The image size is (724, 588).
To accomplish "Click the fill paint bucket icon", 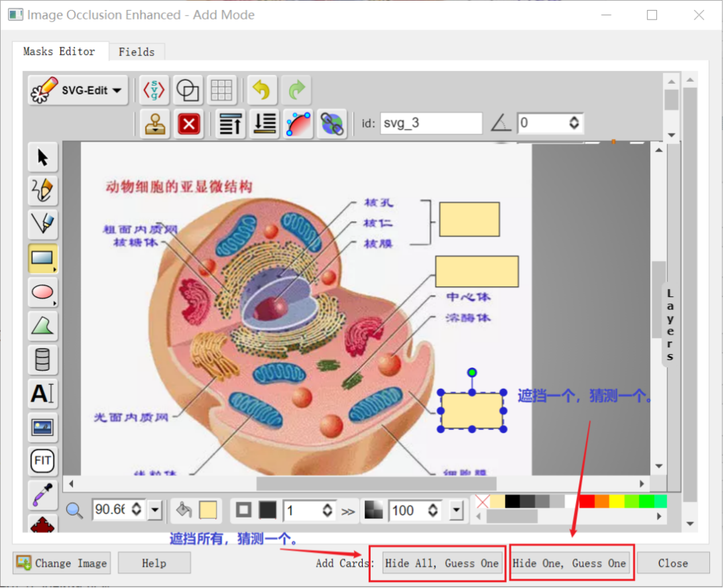I will click(x=184, y=510).
